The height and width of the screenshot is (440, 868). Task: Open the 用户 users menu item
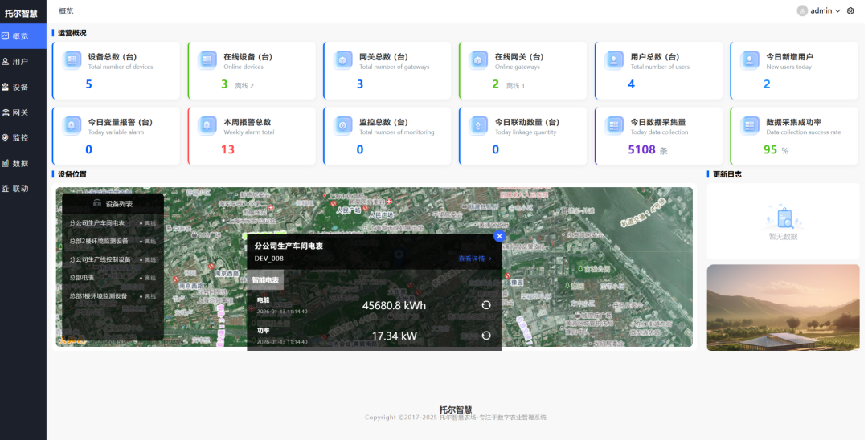click(23, 61)
